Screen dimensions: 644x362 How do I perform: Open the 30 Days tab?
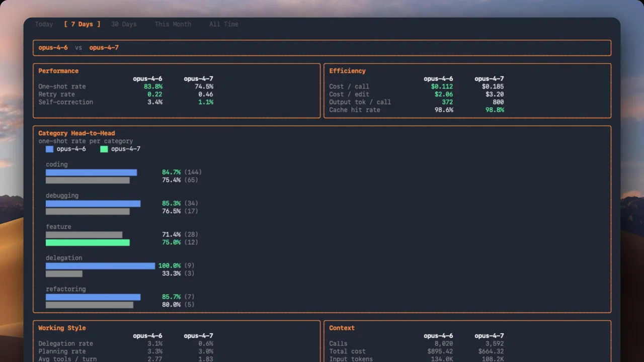[x=124, y=24]
